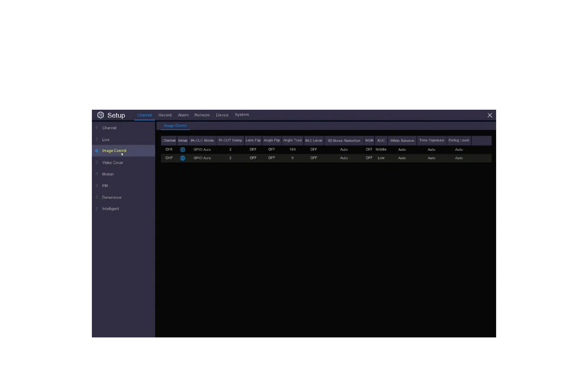Image resolution: width=588 pixels, height=365 pixels.
Task: Click CH1 AGC value Middle
Action: pyautogui.click(x=381, y=150)
